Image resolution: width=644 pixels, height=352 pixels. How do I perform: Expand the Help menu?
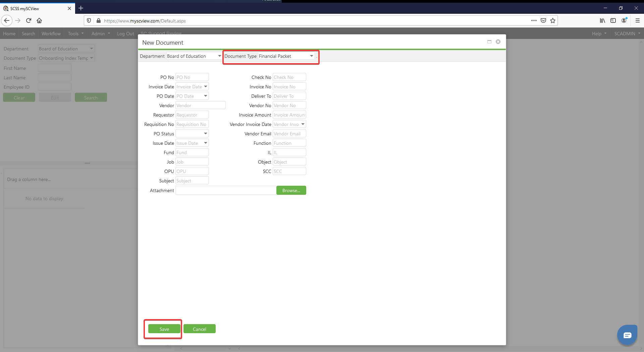(x=599, y=34)
